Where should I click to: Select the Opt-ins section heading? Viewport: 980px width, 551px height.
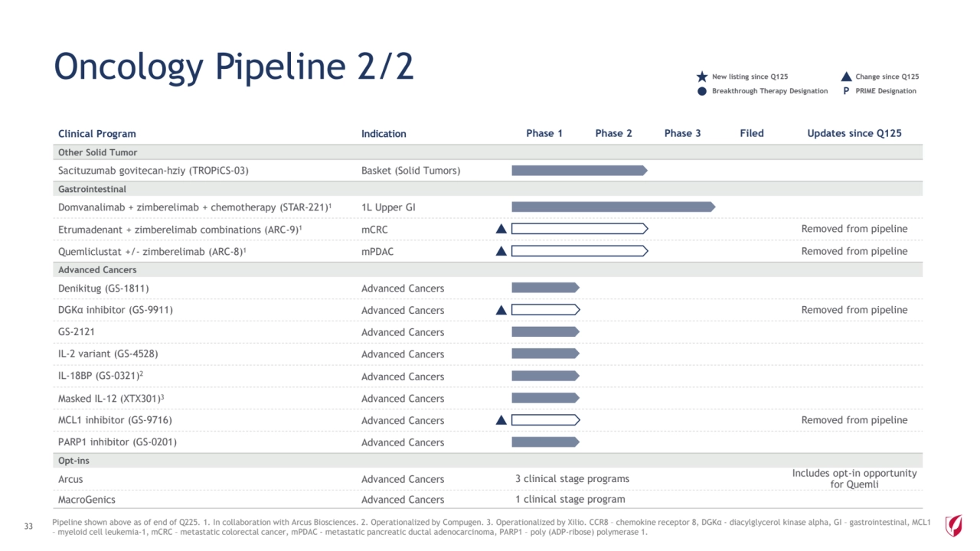pyautogui.click(x=73, y=461)
